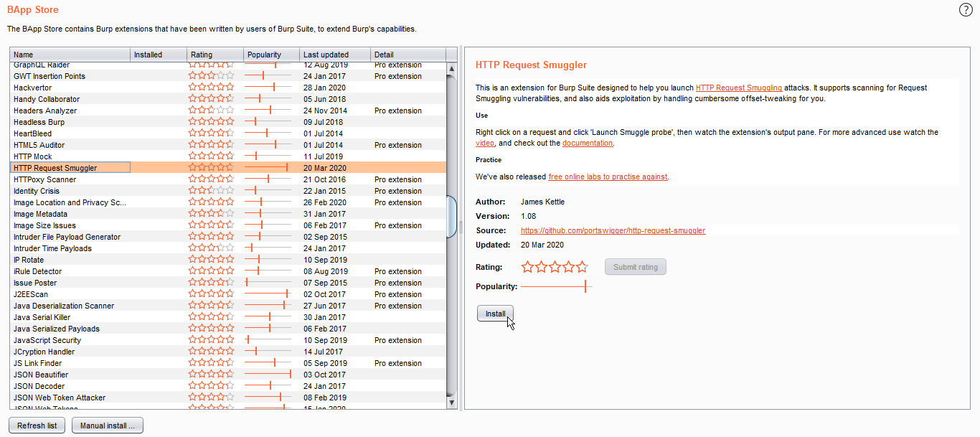The image size is (980, 437).
Task: Sort the list by Name column
Action: pos(70,55)
